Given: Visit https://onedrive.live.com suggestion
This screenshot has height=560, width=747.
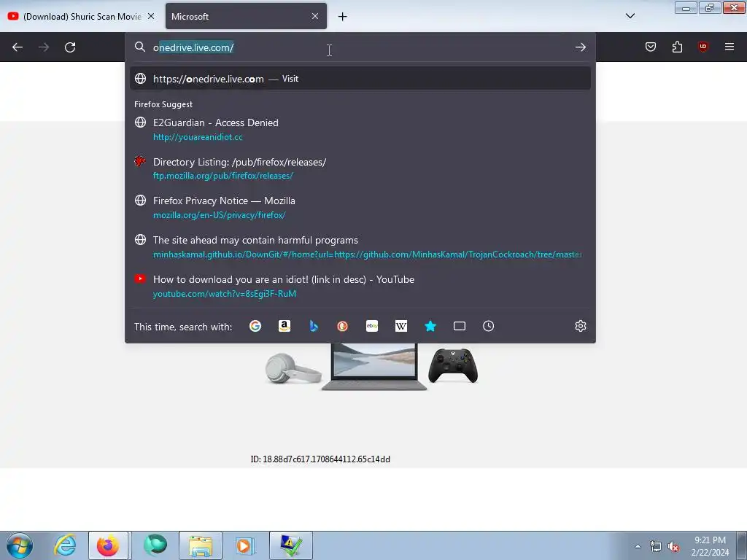Looking at the screenshot, I should 360,79.
